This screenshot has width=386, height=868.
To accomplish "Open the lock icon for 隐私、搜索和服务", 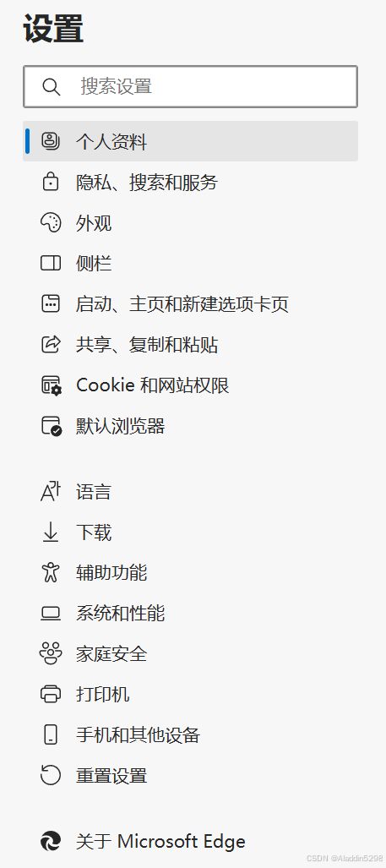I will [x=51, y=182].
